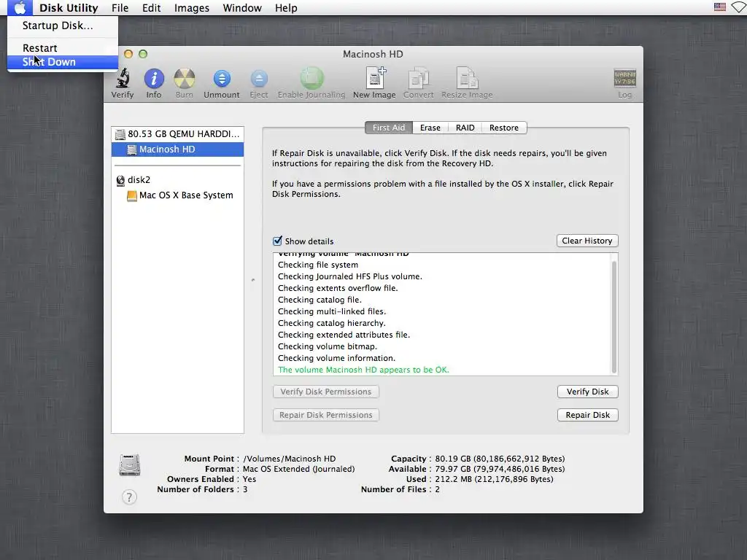
Task: Click the 'Checking catalog hierarchy.' log line
Action: 332,323
